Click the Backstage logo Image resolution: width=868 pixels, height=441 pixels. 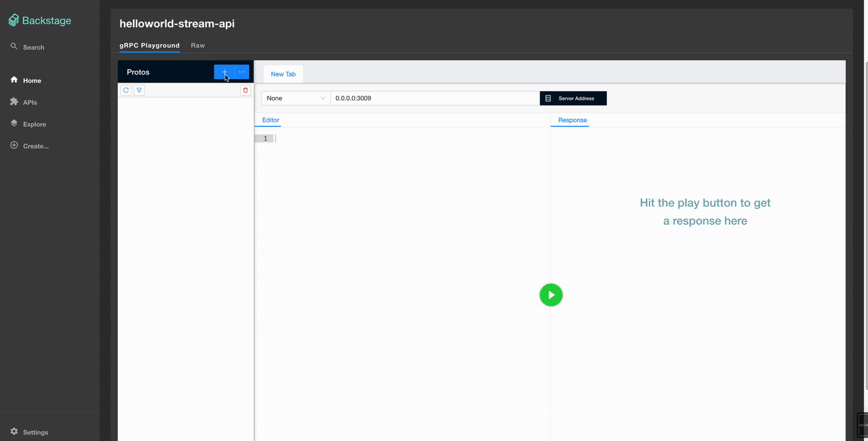tap(39, 21)
